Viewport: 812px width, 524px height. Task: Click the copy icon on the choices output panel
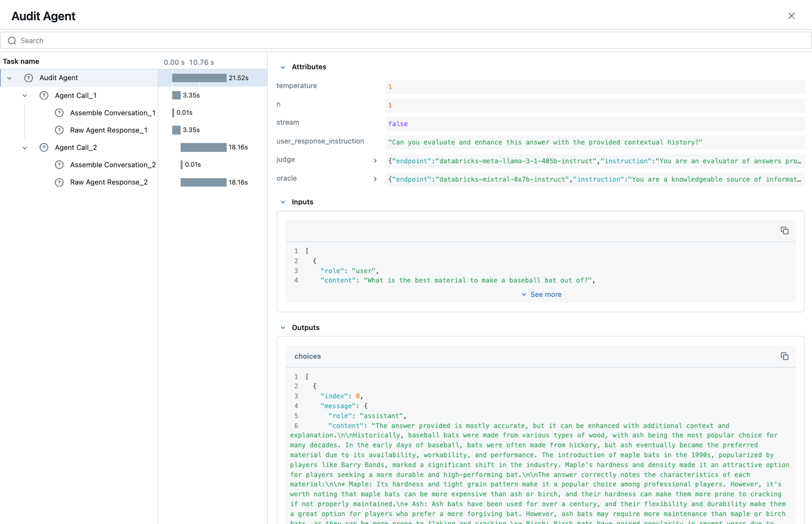pos(785,356)
